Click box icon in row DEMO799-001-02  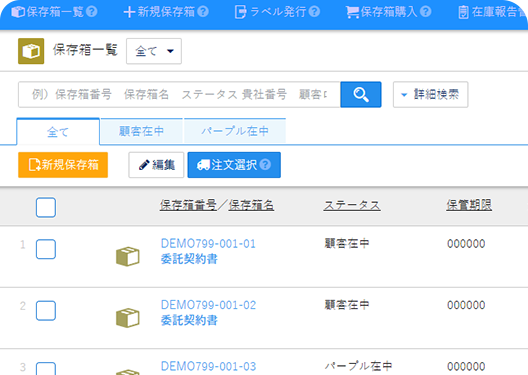coord(128,317)
